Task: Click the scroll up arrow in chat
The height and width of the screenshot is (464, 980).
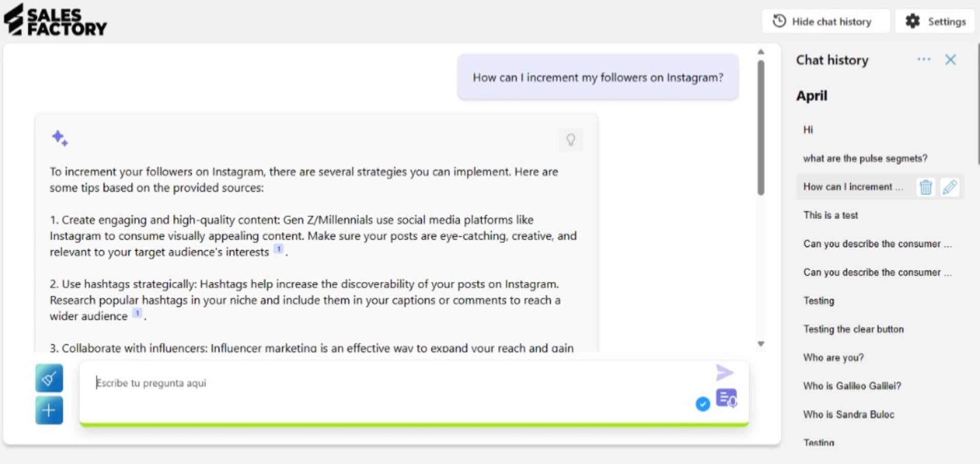Action: pyautogui.click(x=761, y=52)
